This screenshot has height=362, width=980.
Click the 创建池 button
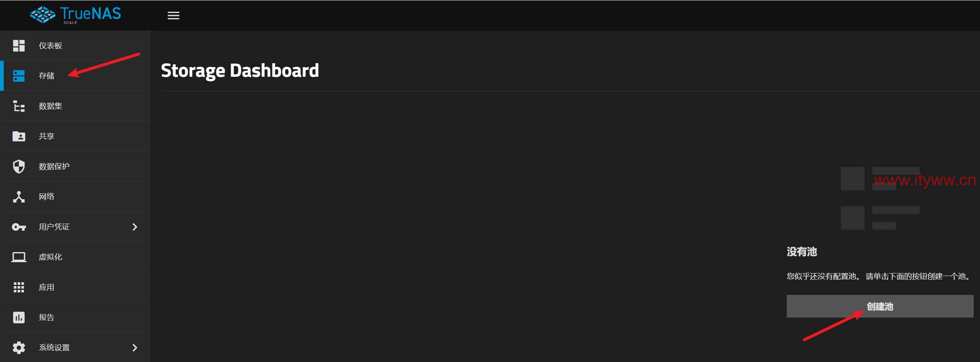pos(880,306)
